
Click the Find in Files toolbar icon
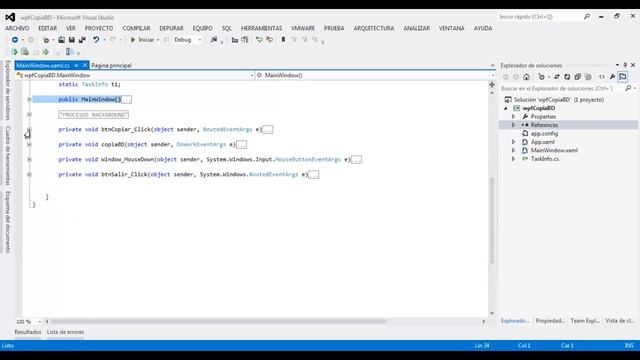(x=214, y=40)
